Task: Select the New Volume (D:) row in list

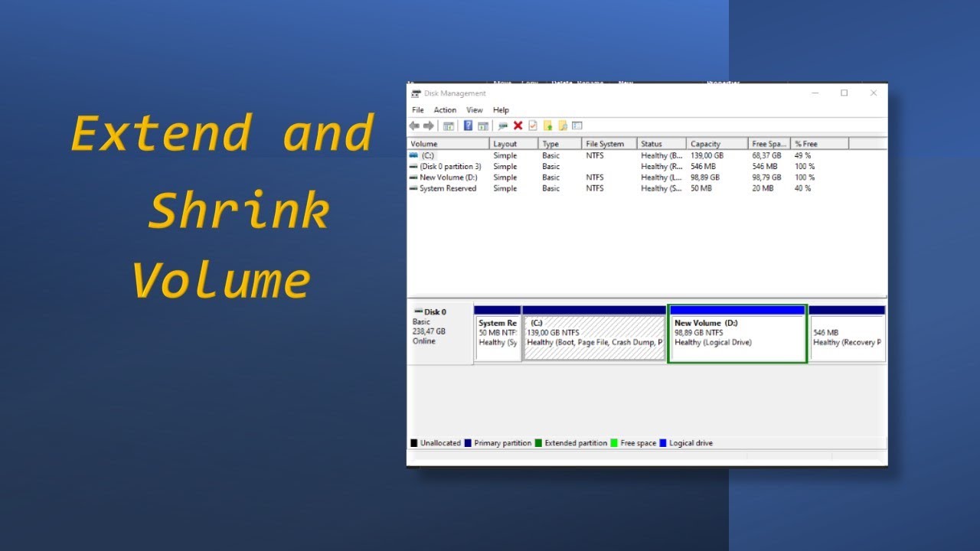Action: coord(647,178)
